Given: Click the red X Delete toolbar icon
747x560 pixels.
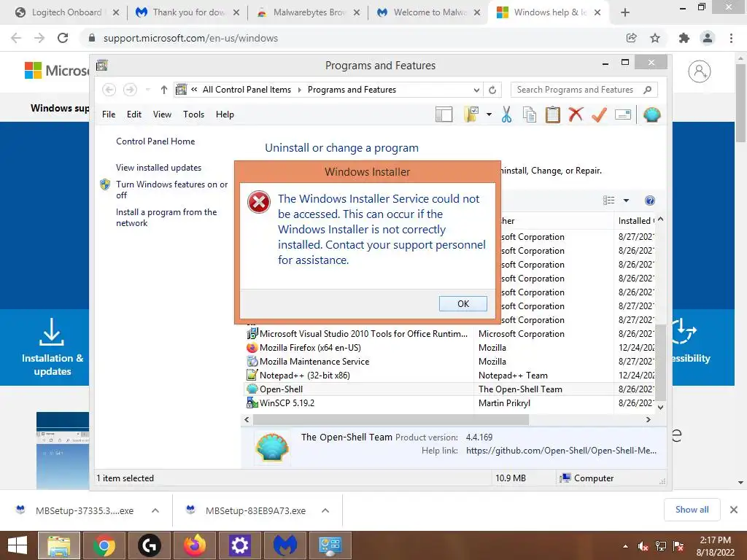Looking at the screenshot, I should [x=576, y=114].
